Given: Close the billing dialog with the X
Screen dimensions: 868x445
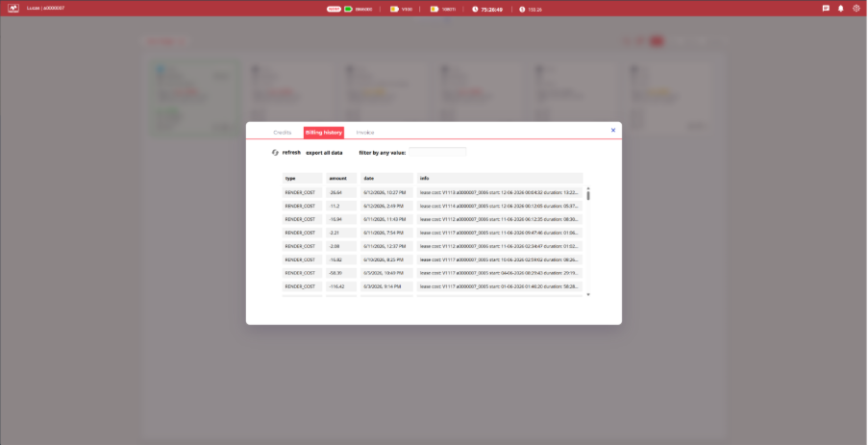Looking at the screenshot, I should pos(613,130).
